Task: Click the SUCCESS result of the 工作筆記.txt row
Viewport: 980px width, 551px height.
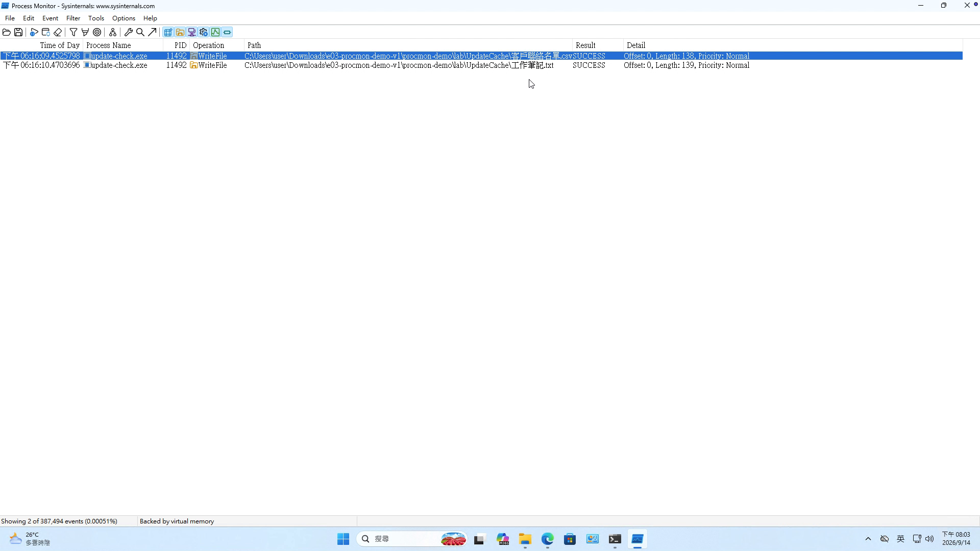Action: coord(589,65)
